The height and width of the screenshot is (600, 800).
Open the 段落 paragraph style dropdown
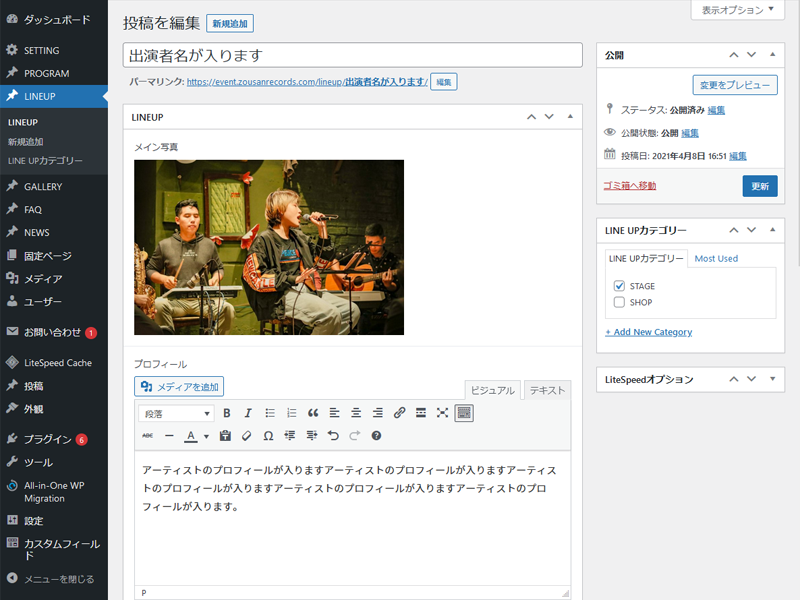coord(177,413)
